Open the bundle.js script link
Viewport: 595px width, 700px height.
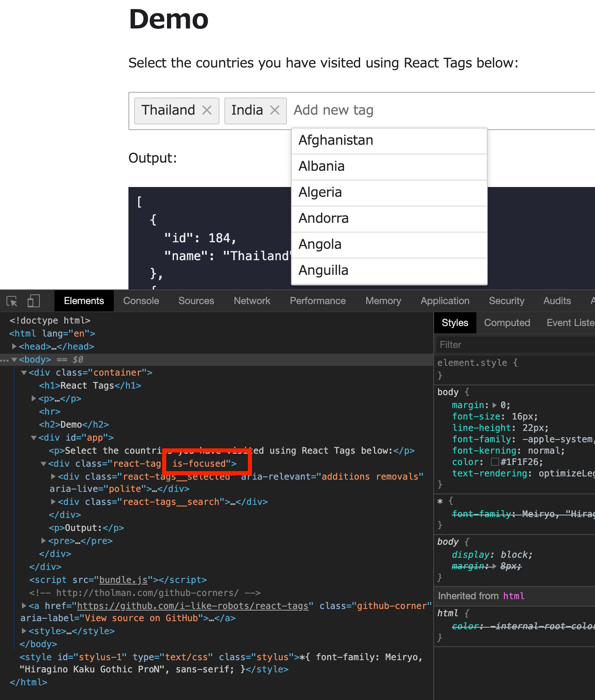[123, 580]
